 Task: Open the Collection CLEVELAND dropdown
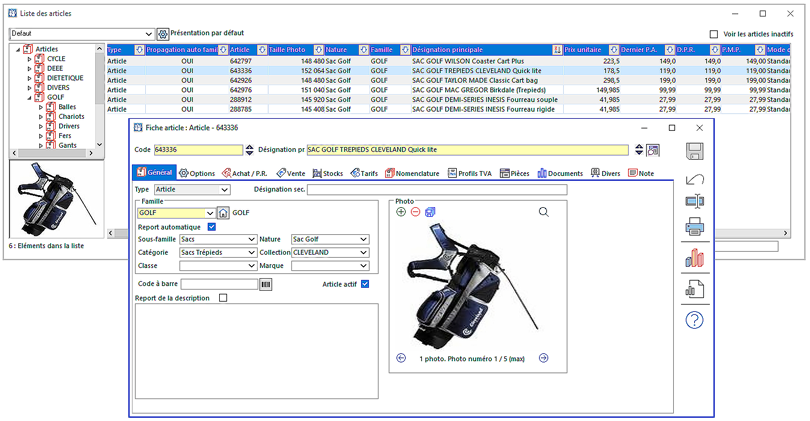(x=363, y=253)
